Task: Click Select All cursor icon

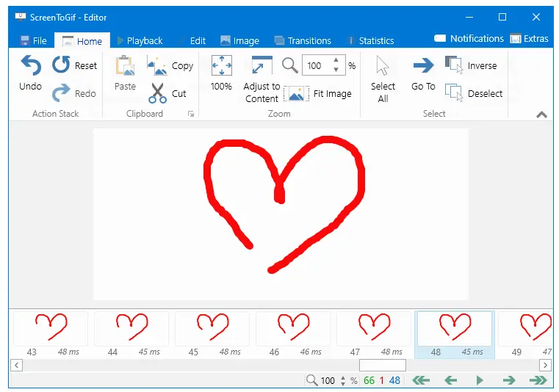Action: [383, 65]
